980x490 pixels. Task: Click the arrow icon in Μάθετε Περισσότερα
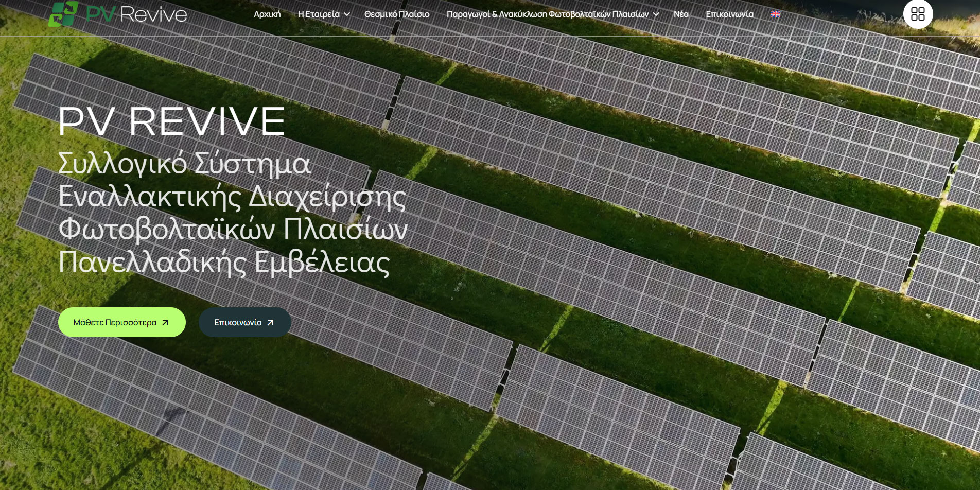[x=165, y=323]
